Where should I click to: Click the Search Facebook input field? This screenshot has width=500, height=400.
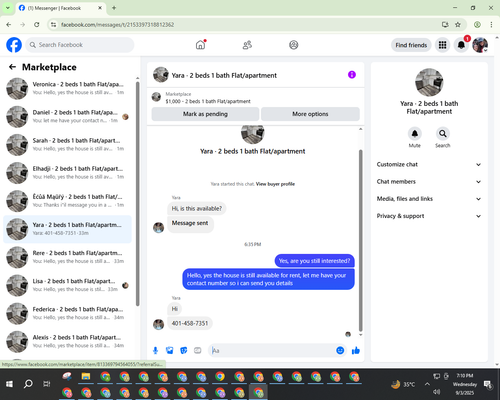click(x=80, y=45)
